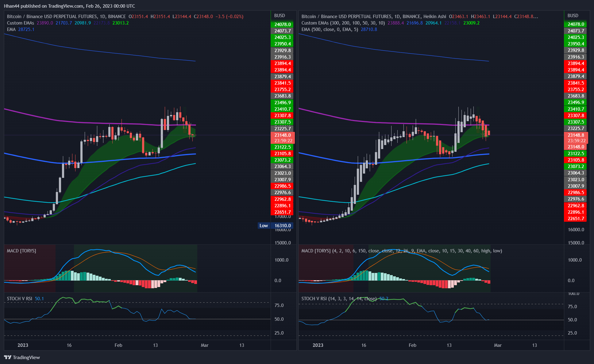This screenshot has height=364, width=594.
Task: Click the BUSD currency label on the left chart
Action: tap(280, 16)
